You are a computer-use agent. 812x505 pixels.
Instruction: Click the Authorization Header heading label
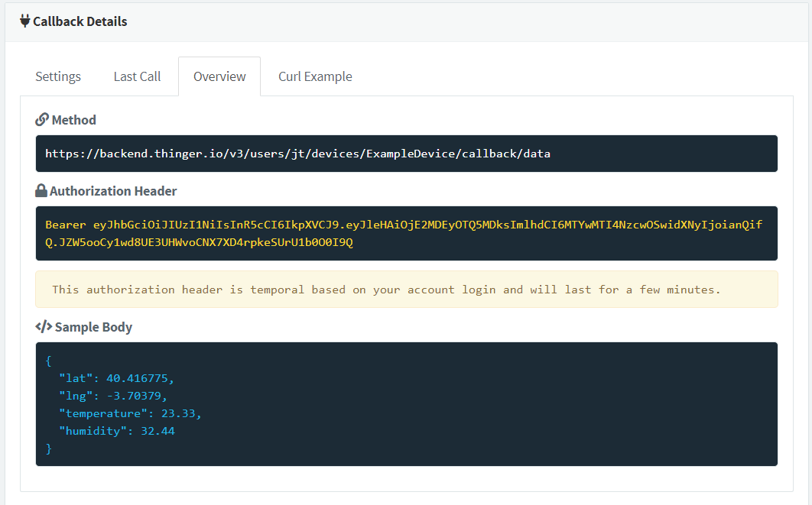[113, 191]
